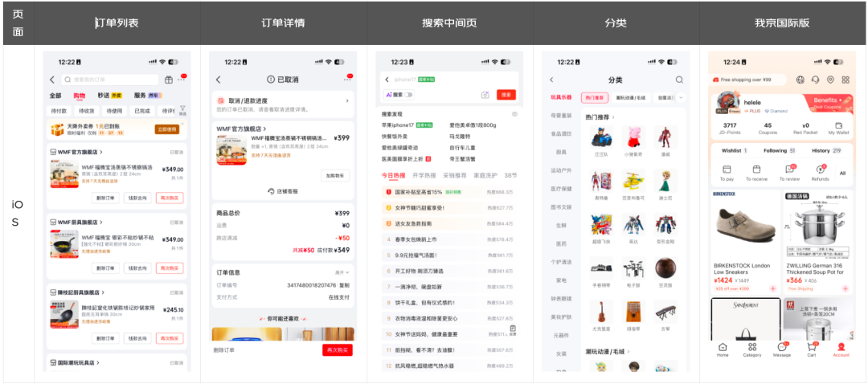Open headset customer service icon

pyautogui.click(x=816, y=80)
